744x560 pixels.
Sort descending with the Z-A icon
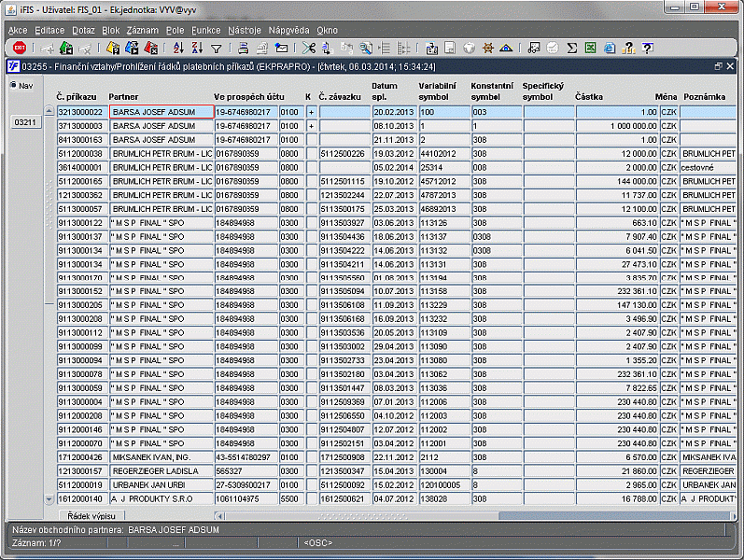(197, 48)
